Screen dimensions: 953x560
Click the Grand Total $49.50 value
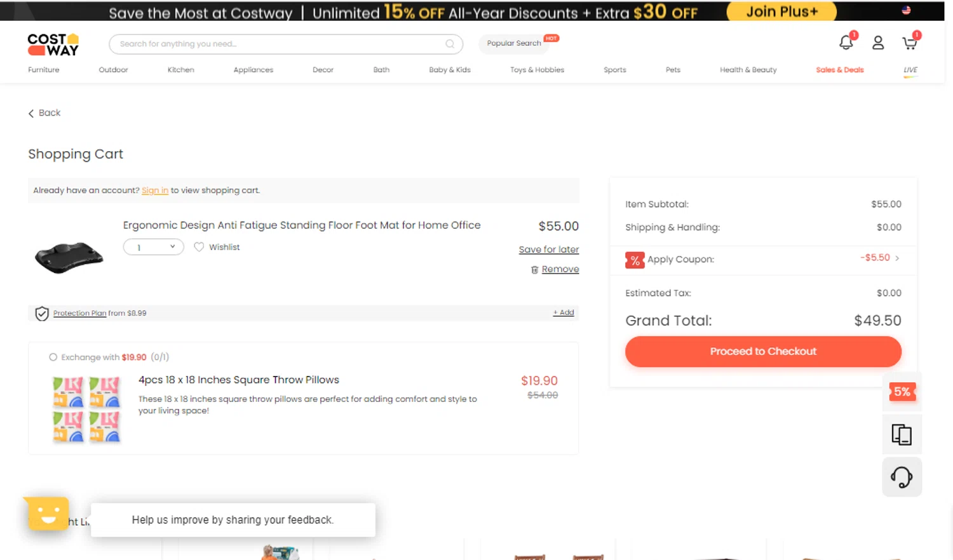[877, 321]
